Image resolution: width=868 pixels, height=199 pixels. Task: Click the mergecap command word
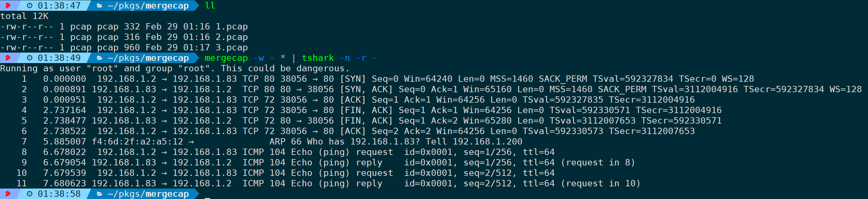pos(226,58)
